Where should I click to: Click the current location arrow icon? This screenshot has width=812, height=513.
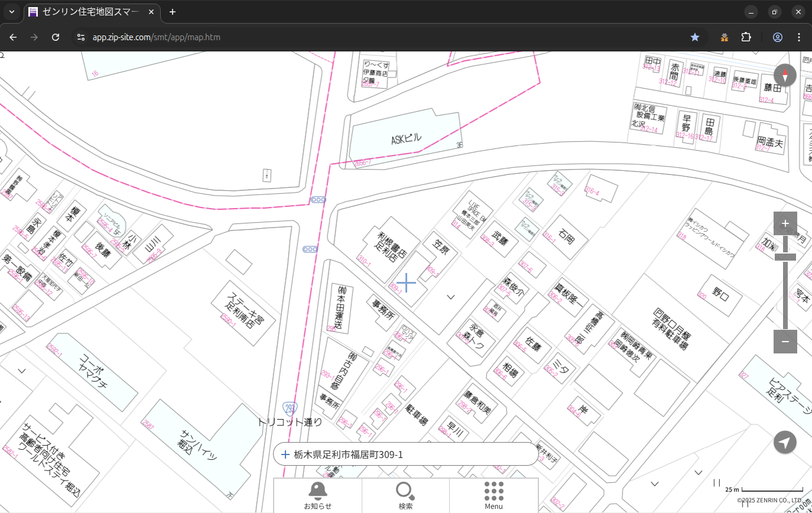[785, 442]
